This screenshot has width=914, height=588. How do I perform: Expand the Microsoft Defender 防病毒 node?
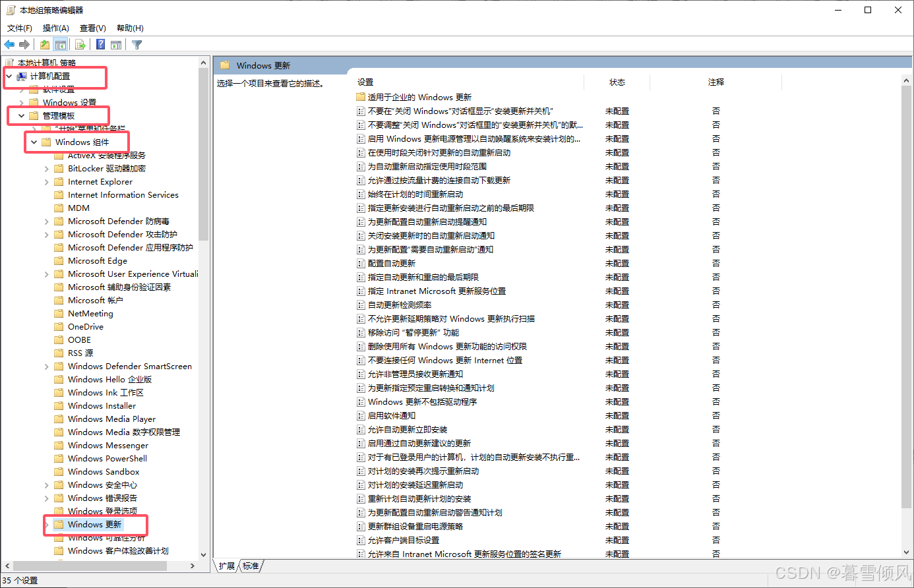coord(46,221)
